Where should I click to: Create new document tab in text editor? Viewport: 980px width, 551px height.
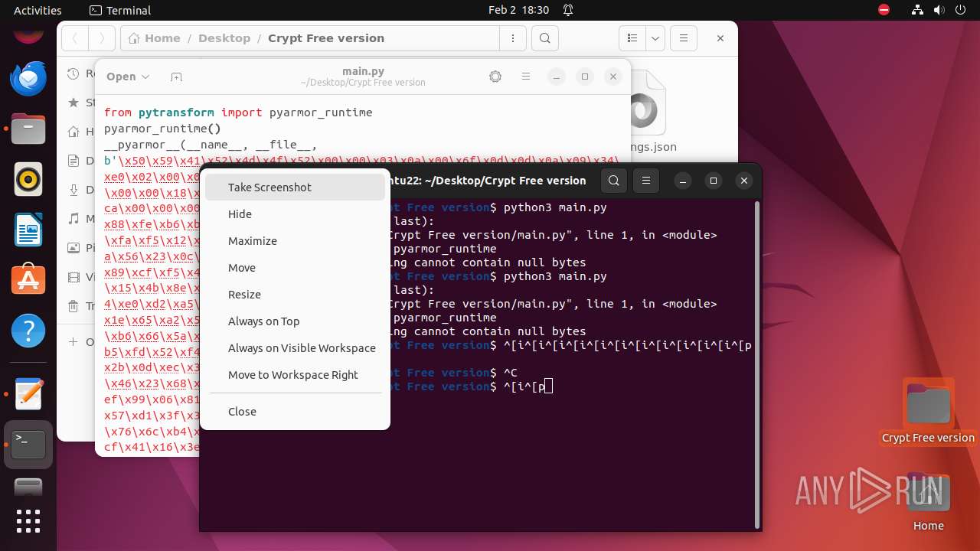point(176,77)
